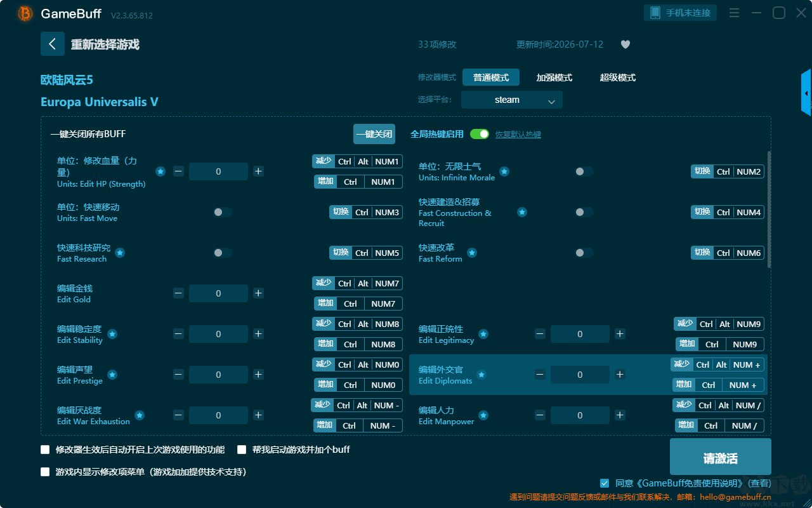Increase Edit Manpower value with plus
Screen dimensions: 812x508
(620, 415)
